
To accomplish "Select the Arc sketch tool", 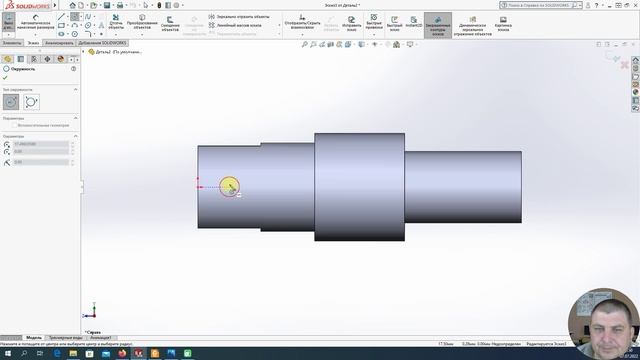I will [75, 25].
